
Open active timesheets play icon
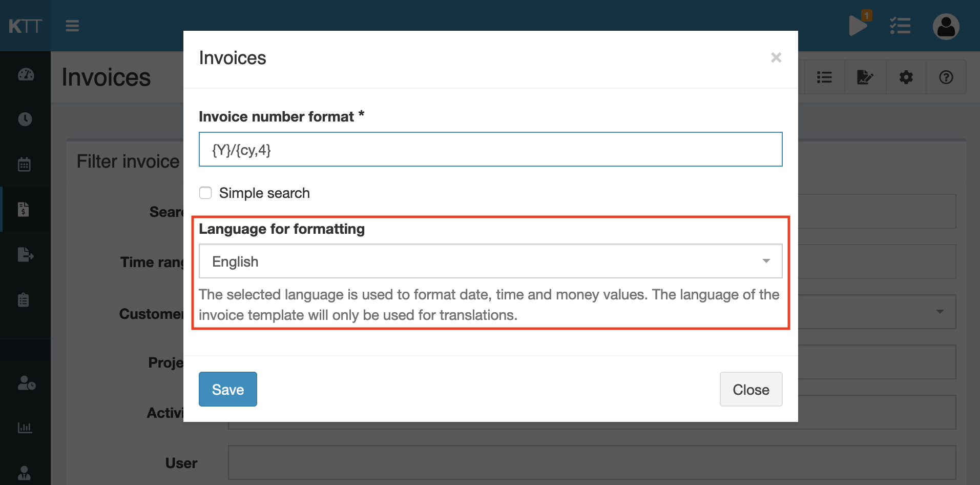(x=858, y=25)
